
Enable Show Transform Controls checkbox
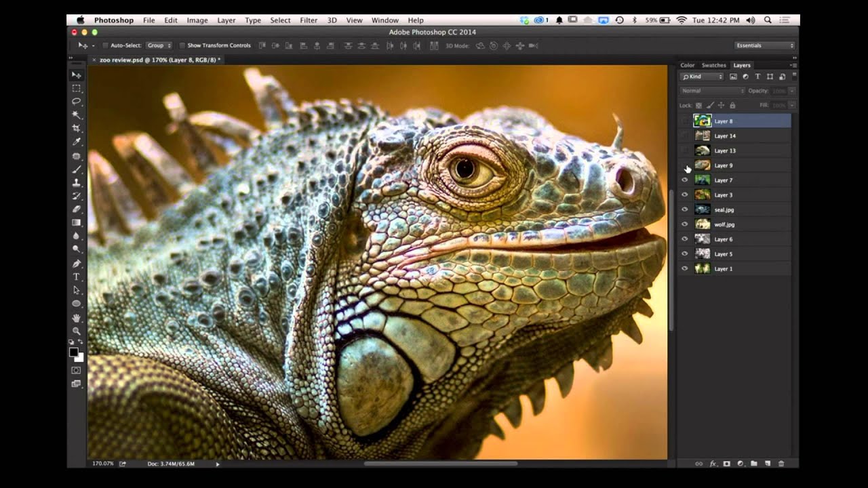click(x=182, y=45)
